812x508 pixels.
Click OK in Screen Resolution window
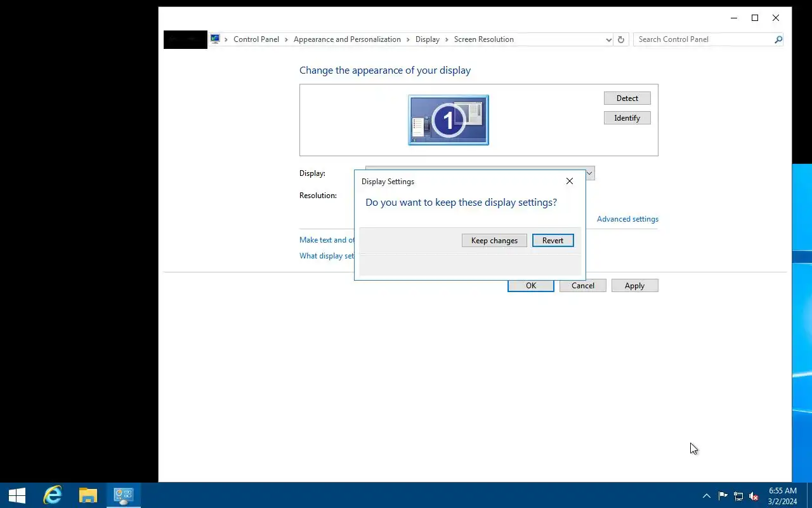531,286
